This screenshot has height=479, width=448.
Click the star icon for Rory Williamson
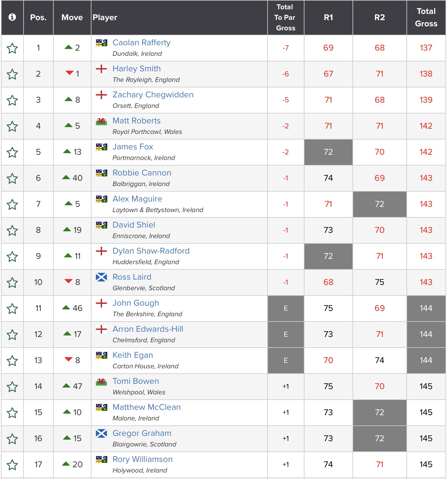12,465
